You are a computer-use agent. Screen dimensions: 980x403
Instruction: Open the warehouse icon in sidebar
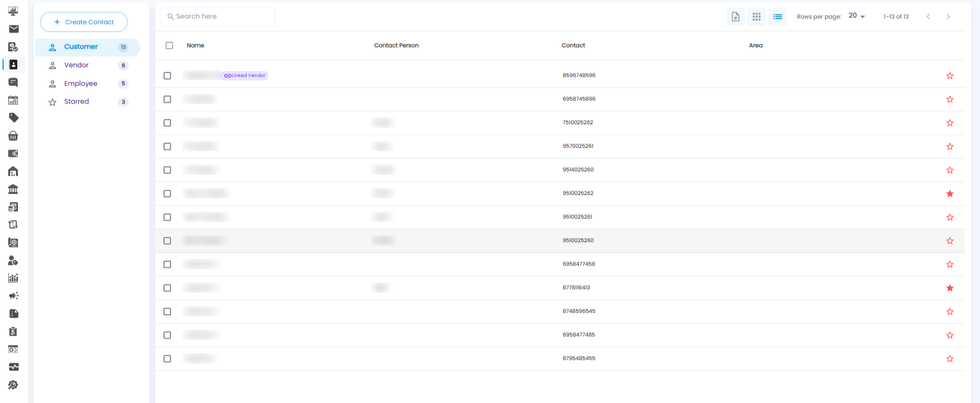pos(13,171)
